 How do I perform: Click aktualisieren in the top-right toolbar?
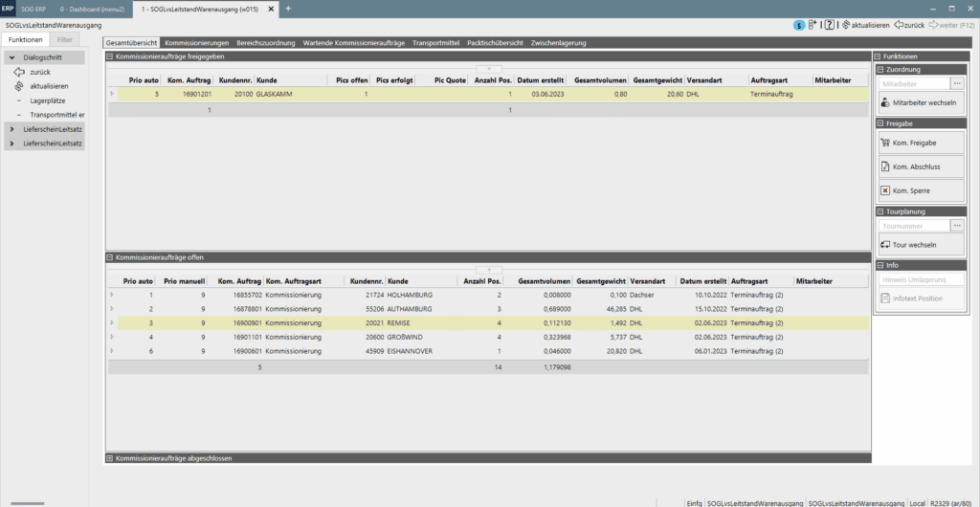865,26
